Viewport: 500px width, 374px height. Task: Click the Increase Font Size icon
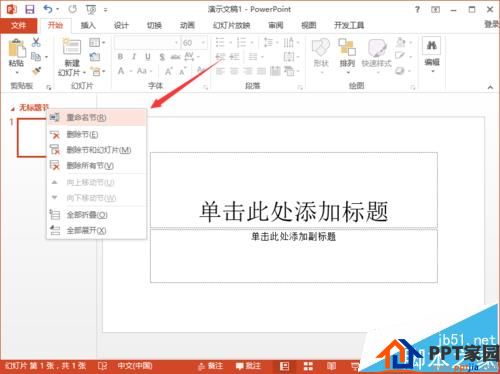point(169,71)
